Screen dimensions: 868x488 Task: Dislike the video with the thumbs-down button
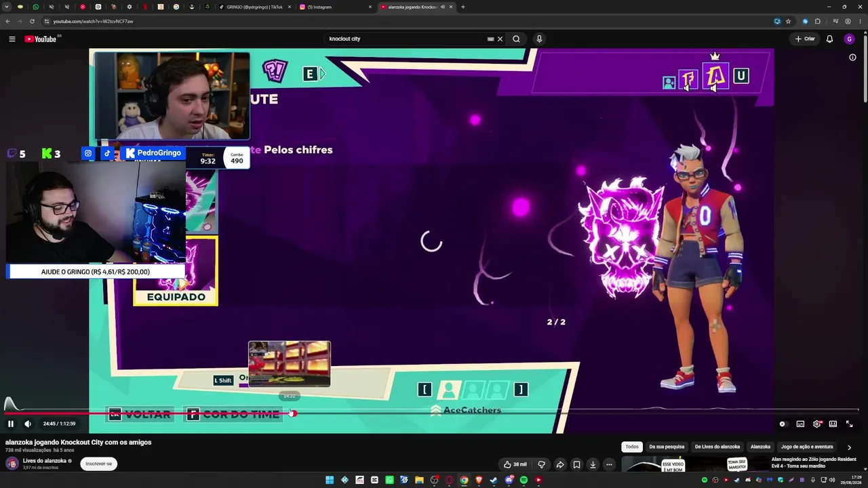click(541, 464)
